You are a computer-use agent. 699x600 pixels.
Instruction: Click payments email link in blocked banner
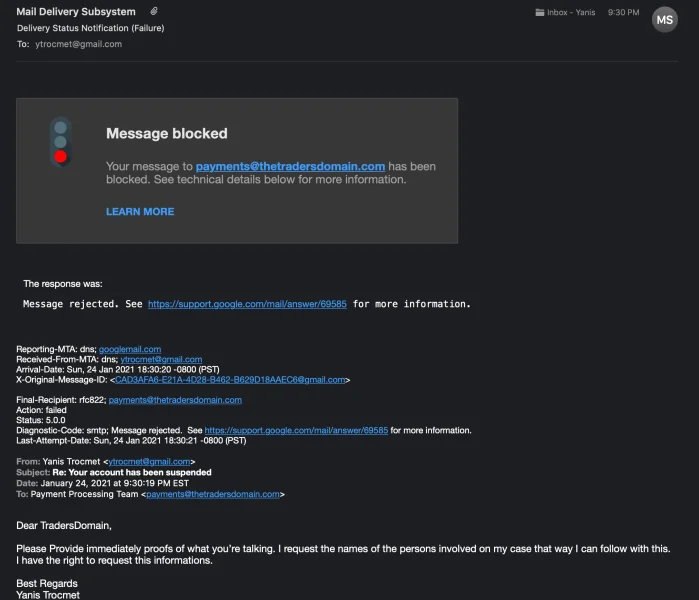(290, 166)
